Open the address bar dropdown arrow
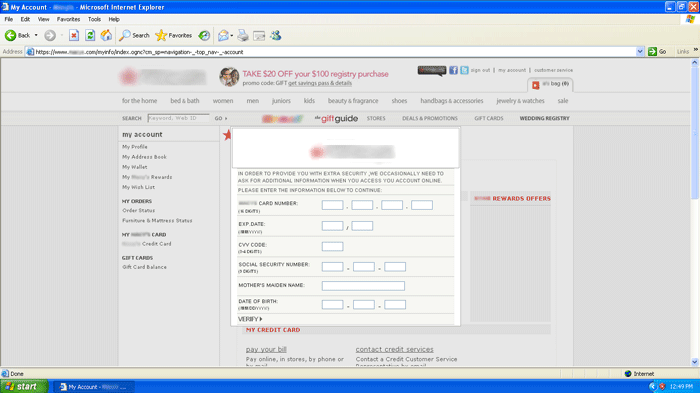The width and height of the screenshot is (700, 393). coord(640,52)
